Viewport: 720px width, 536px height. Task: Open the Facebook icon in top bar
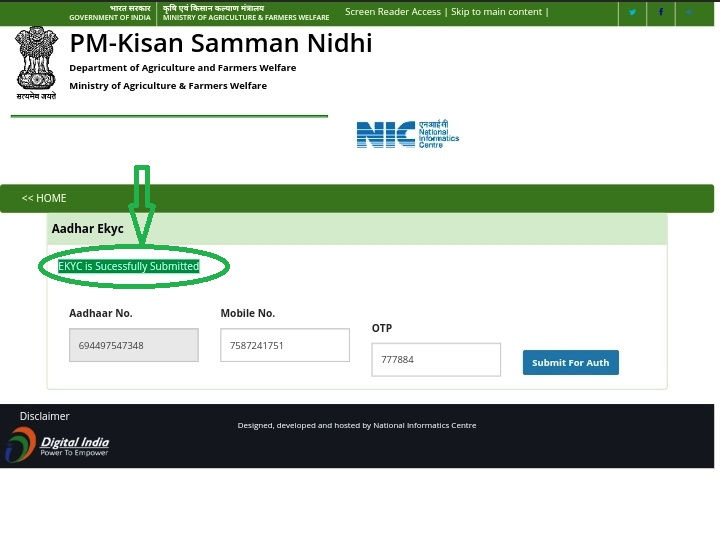661,12
